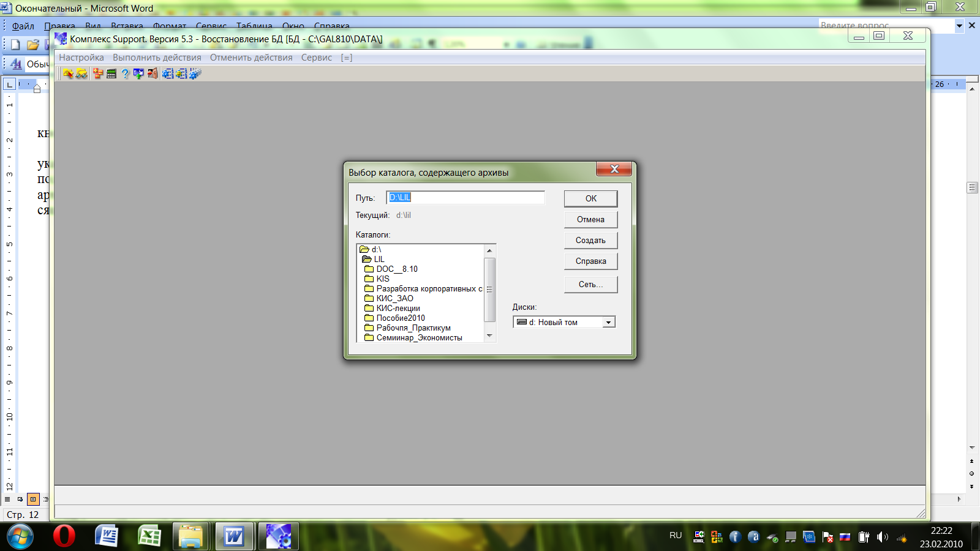Select the КИС-лекции folder

[x=392, y=308]
